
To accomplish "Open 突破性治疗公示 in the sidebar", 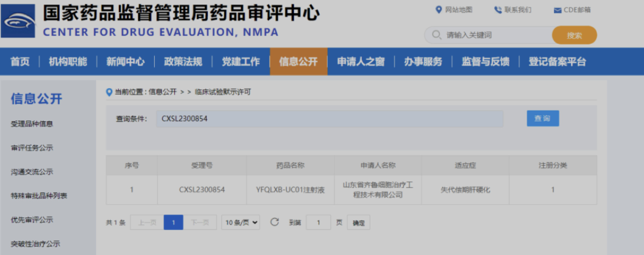I will (35, 244).
